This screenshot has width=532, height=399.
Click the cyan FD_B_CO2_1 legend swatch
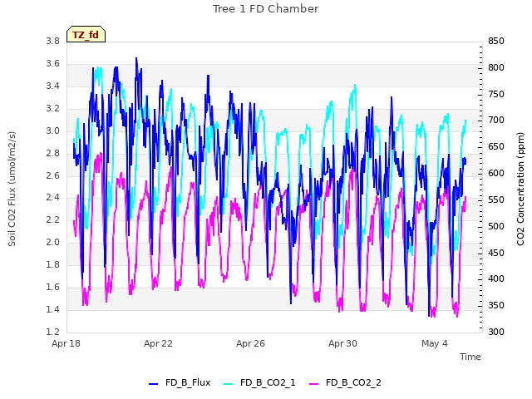click(x=229, y=384)
